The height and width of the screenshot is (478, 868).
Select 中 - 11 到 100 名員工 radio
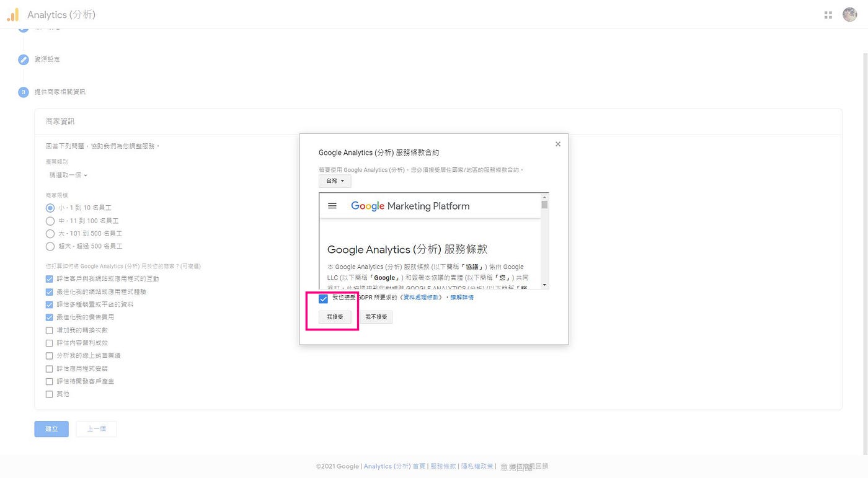pyautogui.click(x=50, y=221)
